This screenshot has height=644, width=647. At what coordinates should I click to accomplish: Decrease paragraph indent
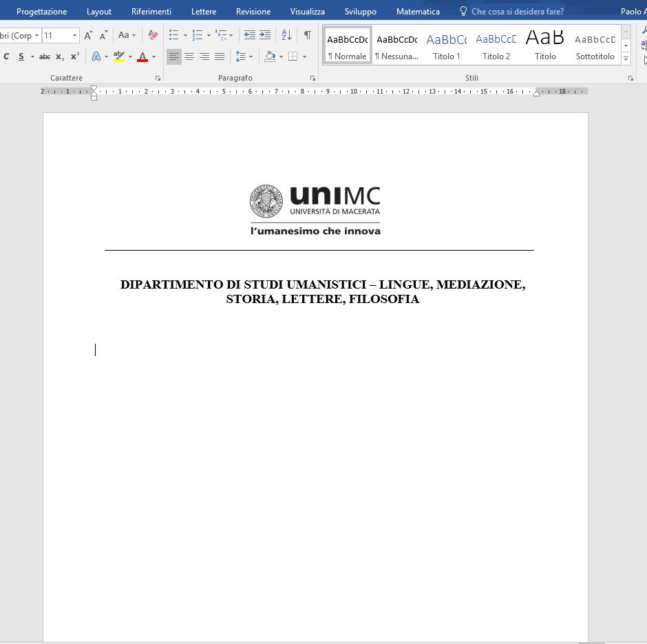(x=250, y=35)
